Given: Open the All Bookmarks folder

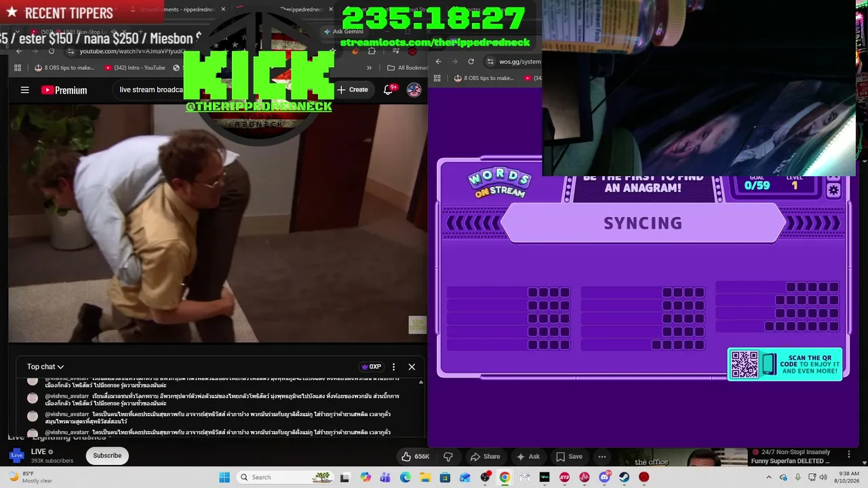Looking at the screenshot, I should point(407,68).
